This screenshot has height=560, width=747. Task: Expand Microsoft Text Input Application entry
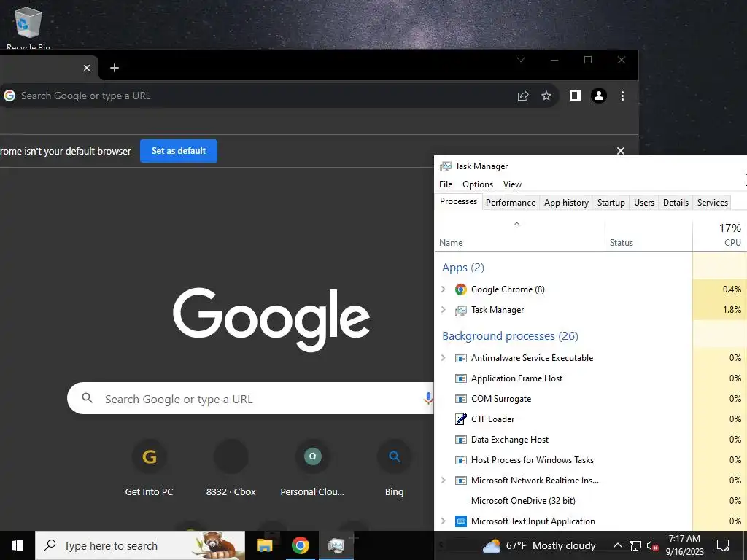[x=444, y=521]
